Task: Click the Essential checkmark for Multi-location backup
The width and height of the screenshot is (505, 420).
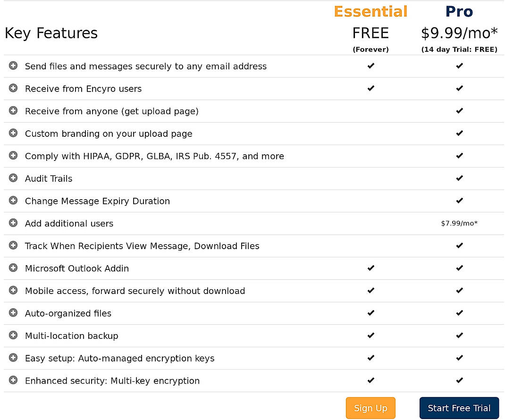Action: tap(370, 336)
